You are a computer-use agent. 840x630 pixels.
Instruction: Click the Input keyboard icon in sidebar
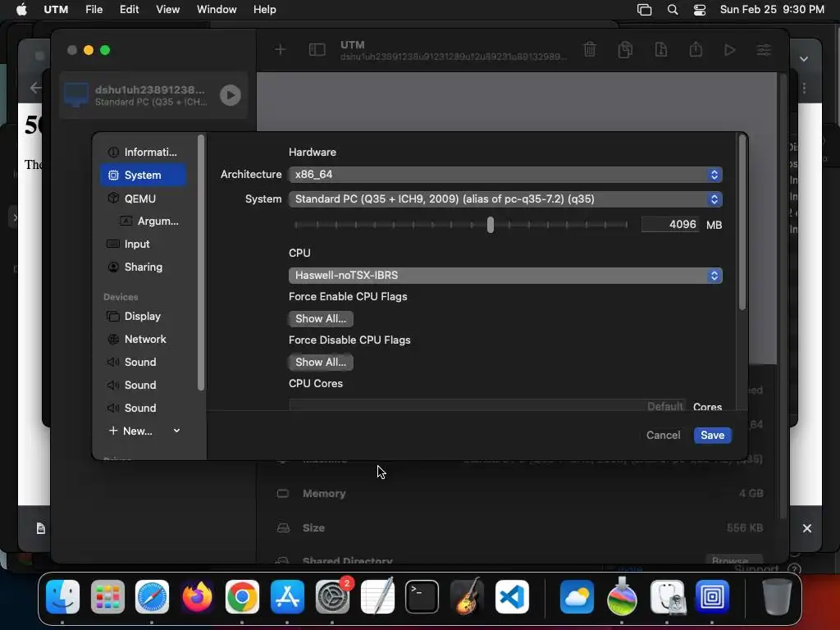pyautogui.click(x=113, y=244)
